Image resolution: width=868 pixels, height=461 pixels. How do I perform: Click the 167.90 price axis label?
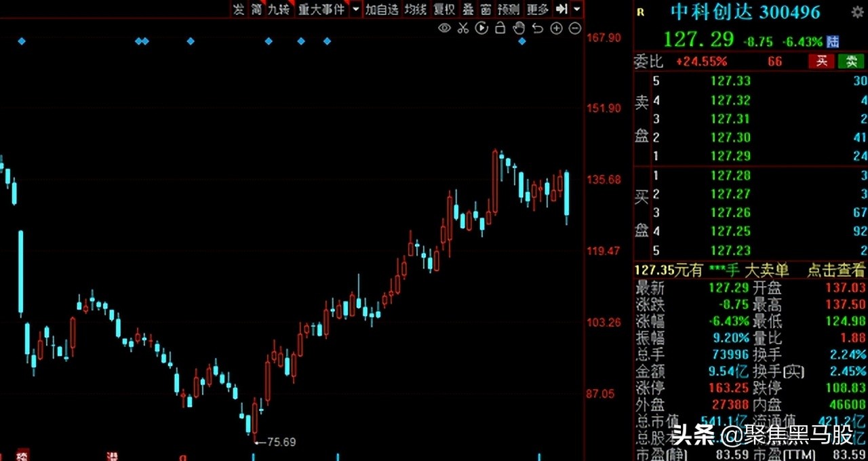click(604, 37)
